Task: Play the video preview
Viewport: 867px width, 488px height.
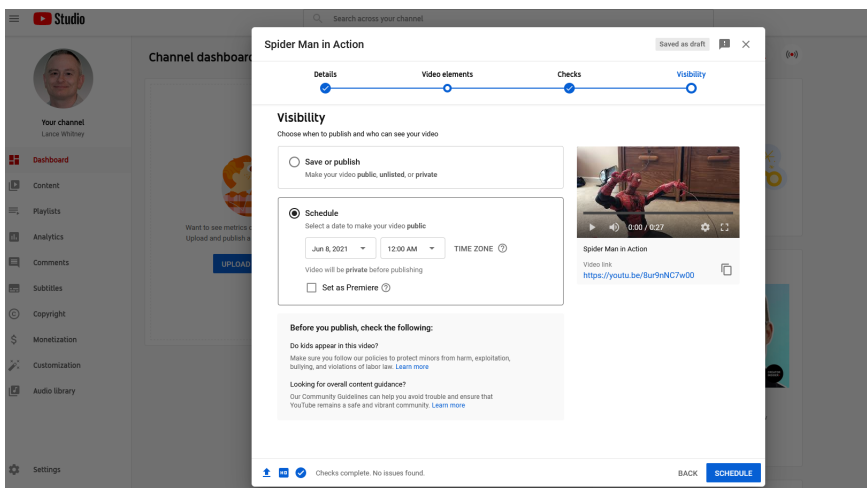Action: pos(592,227)
